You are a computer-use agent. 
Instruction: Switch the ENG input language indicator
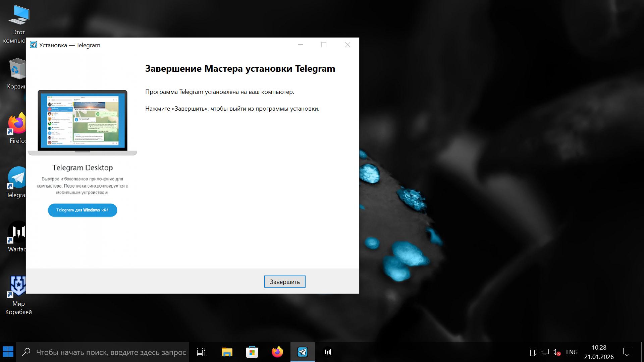(572, 352)
